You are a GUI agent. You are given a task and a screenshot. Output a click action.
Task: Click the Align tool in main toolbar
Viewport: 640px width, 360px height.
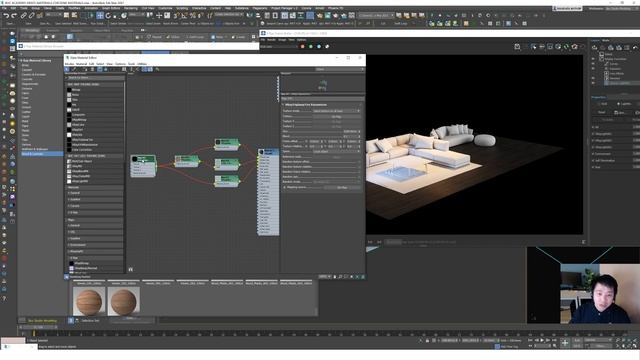tap(258, 16)
